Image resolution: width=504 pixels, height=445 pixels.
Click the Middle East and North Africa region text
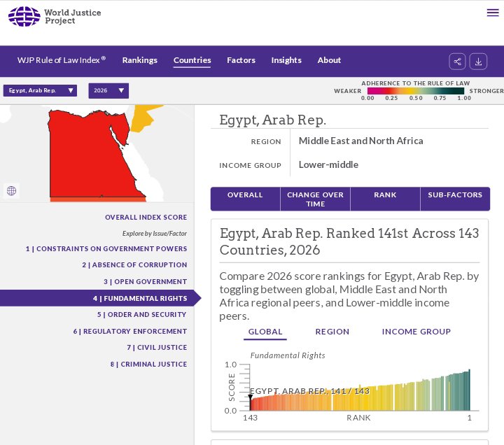(360, 141)
